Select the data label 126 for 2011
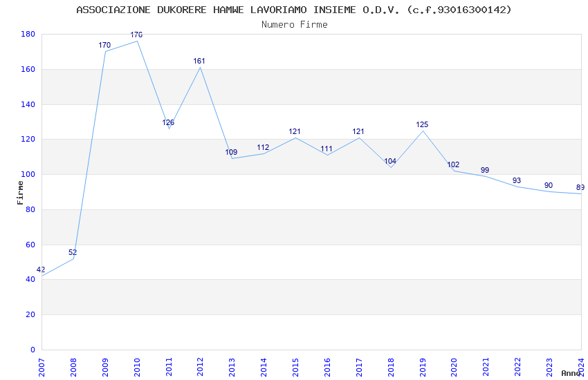 tap(168, 122)
